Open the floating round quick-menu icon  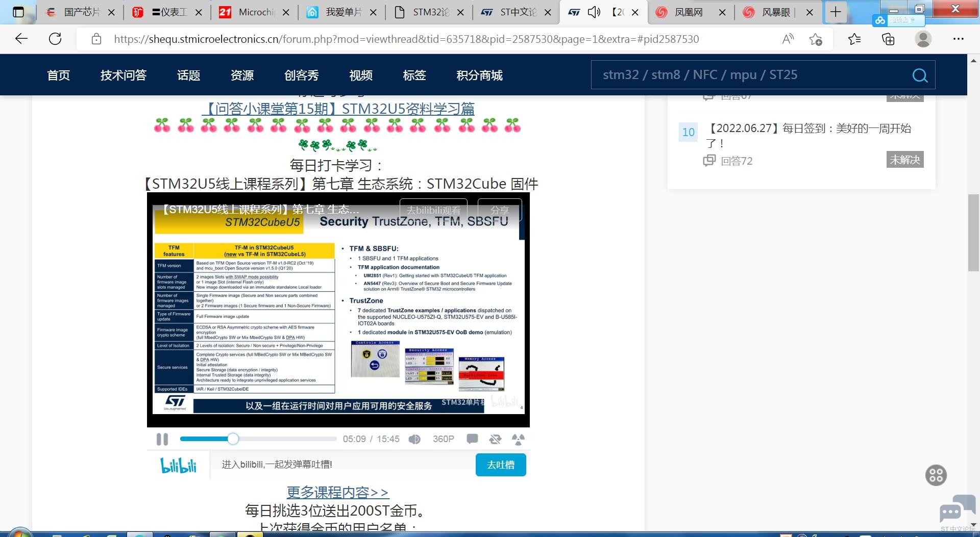(x=936, y=475)
